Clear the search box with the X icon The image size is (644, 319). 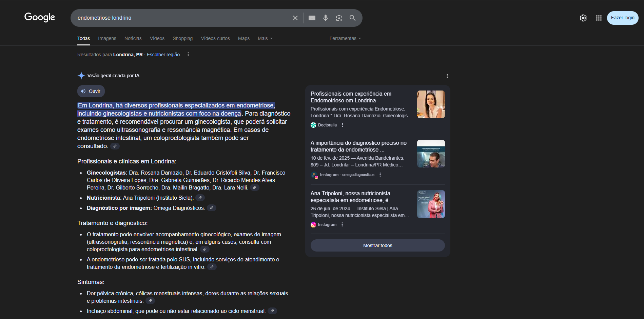[x=295, y=18]
